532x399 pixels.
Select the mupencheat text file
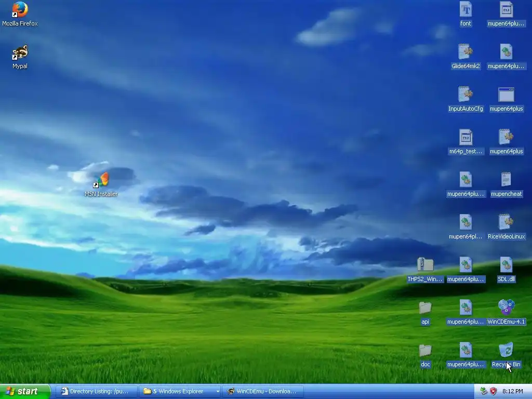506,184
